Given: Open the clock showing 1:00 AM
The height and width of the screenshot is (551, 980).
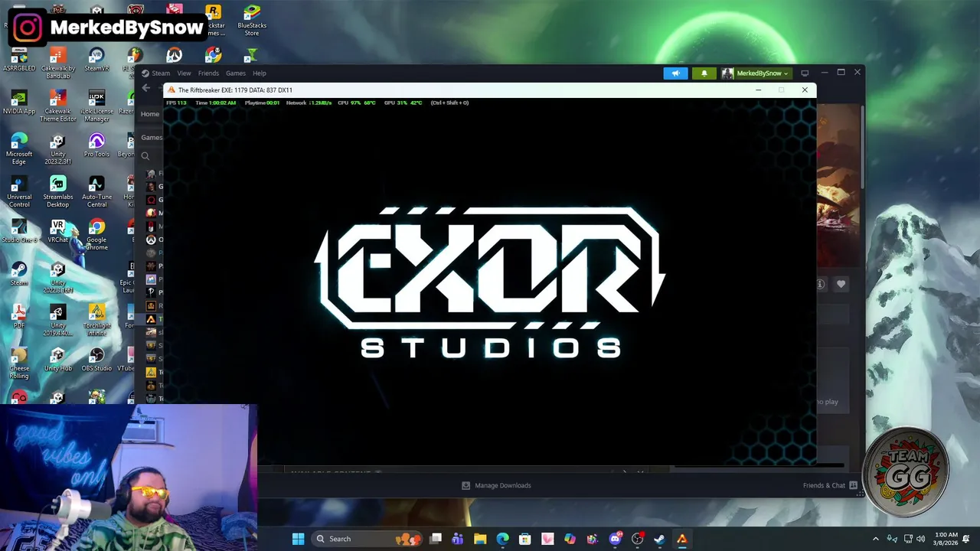Looking at the screenshot, I should click(946, 539).
